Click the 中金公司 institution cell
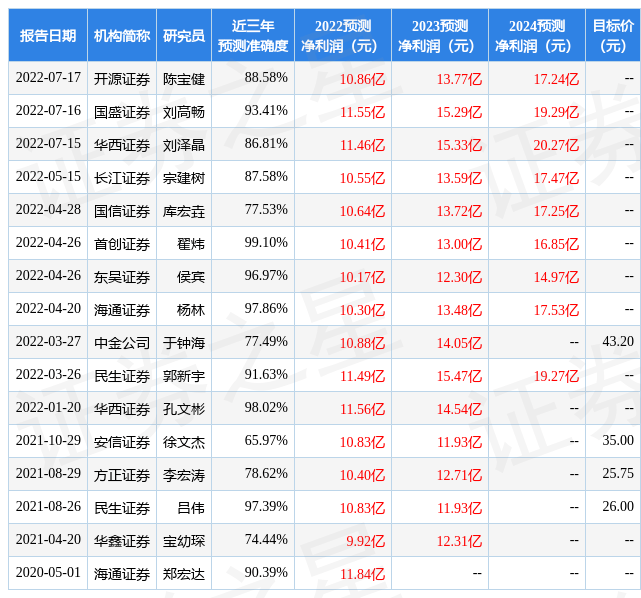The height and width of the screenshot is (598, 641). click(x=122, y=343)
